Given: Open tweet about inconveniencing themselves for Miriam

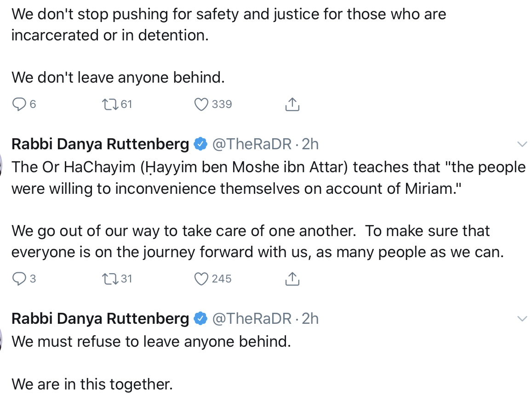Looking at the screenshot, I should click(230, 188).
